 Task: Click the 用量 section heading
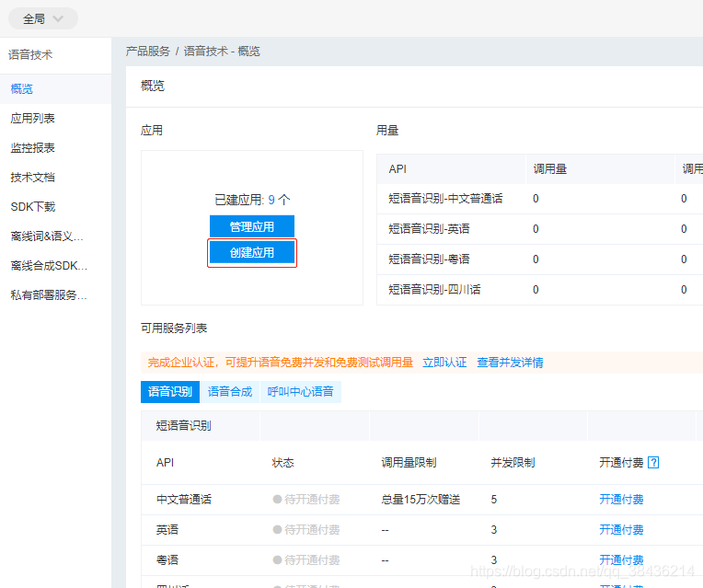click(x=387, y=131)
